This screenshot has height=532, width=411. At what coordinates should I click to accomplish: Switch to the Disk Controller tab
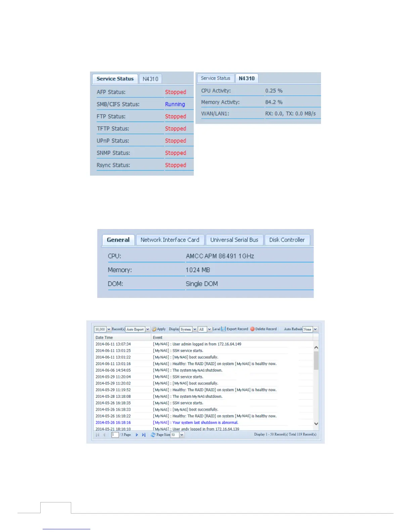pyautogui.click(x=287, y=240)
